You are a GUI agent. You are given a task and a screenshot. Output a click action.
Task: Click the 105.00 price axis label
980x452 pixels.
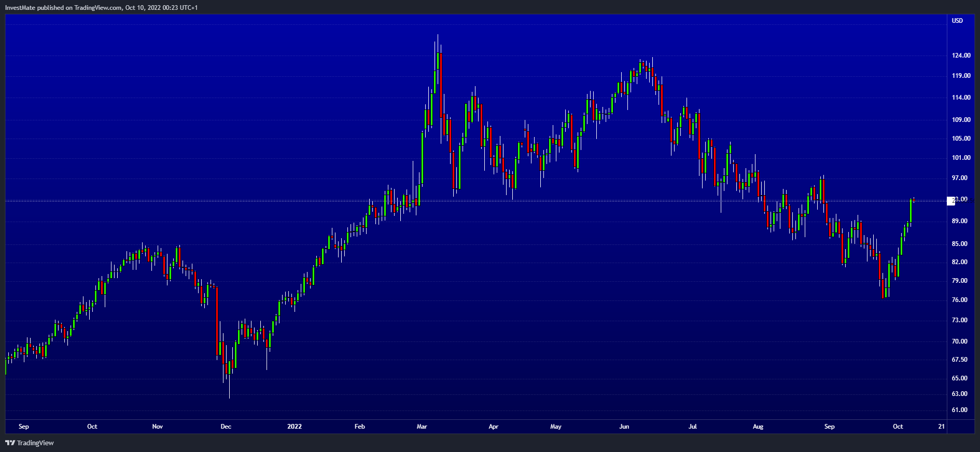[x=961, y=139]
